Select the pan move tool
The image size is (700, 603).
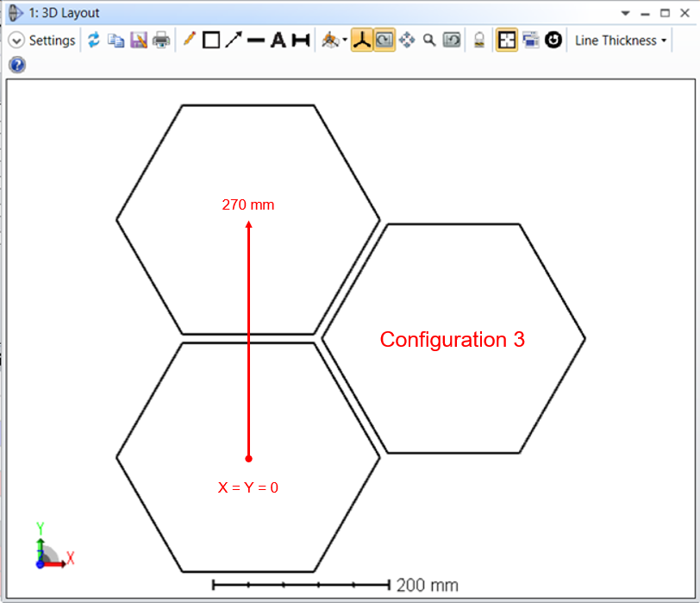tap(407, 41)
